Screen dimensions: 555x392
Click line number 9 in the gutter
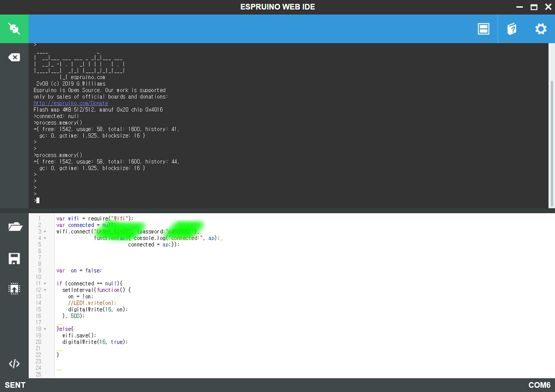[x=39, y=270]
